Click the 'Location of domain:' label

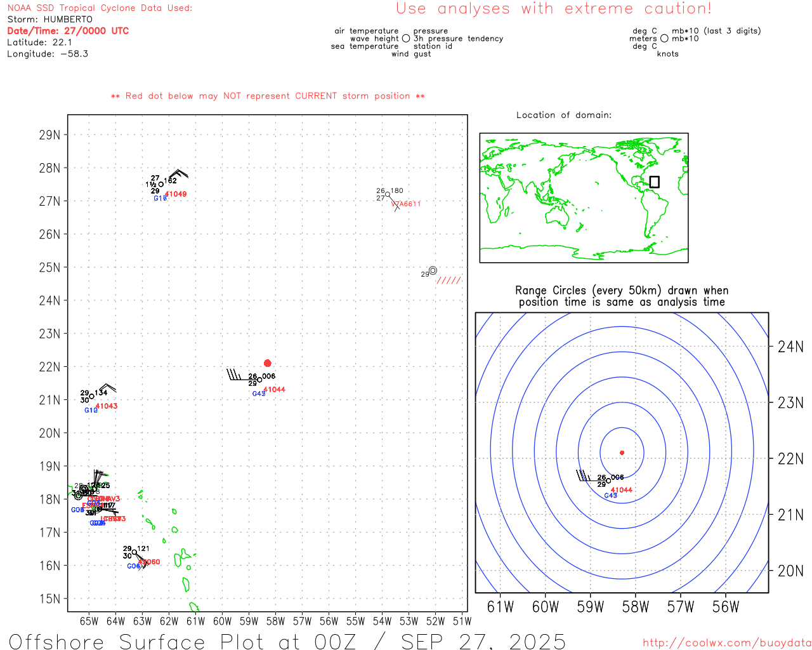[x=564, y=115]
